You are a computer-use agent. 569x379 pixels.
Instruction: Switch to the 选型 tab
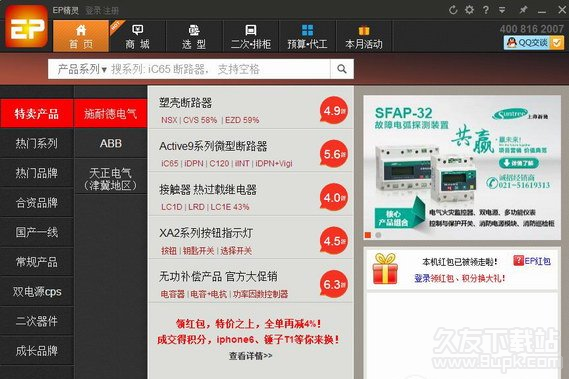(x=194, y=36)
